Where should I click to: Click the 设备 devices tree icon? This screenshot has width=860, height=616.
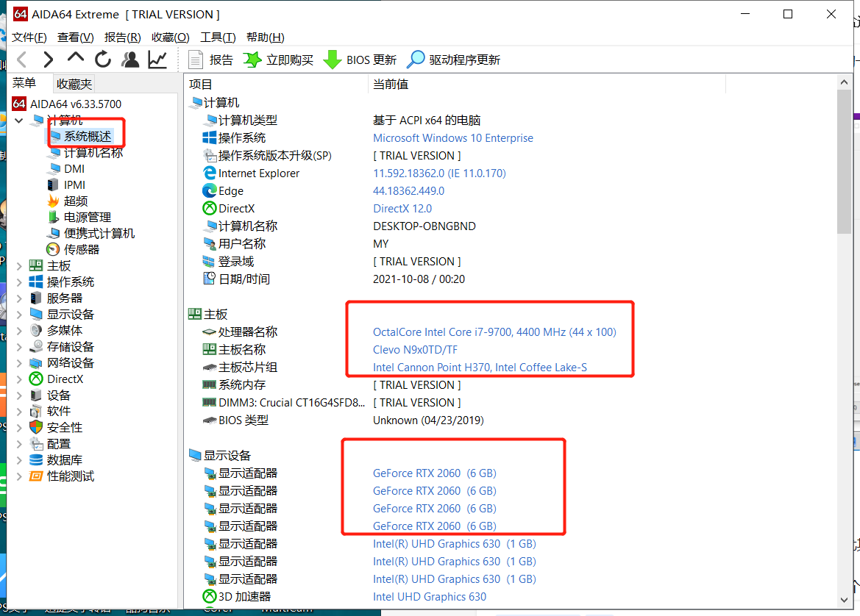point(36,395)
